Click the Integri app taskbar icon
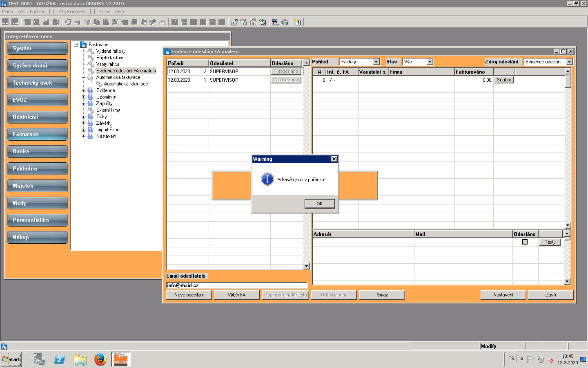Viewport: 588px width, 368px height. click(121, 359)
